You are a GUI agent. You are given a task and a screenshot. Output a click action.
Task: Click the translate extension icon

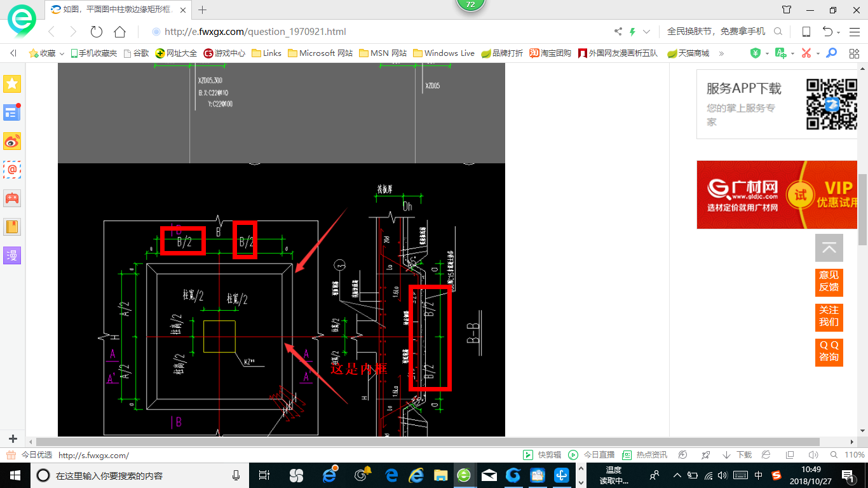click(781, 53)
